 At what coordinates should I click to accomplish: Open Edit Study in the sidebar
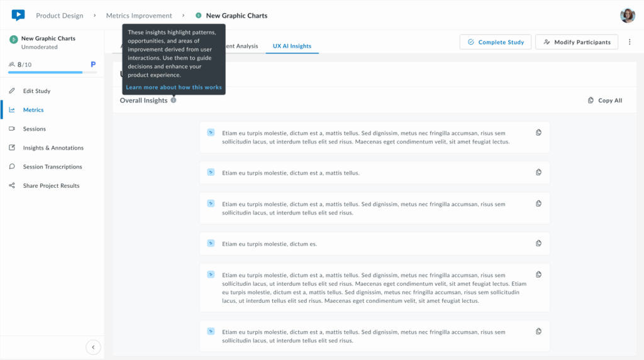point(36,91)
